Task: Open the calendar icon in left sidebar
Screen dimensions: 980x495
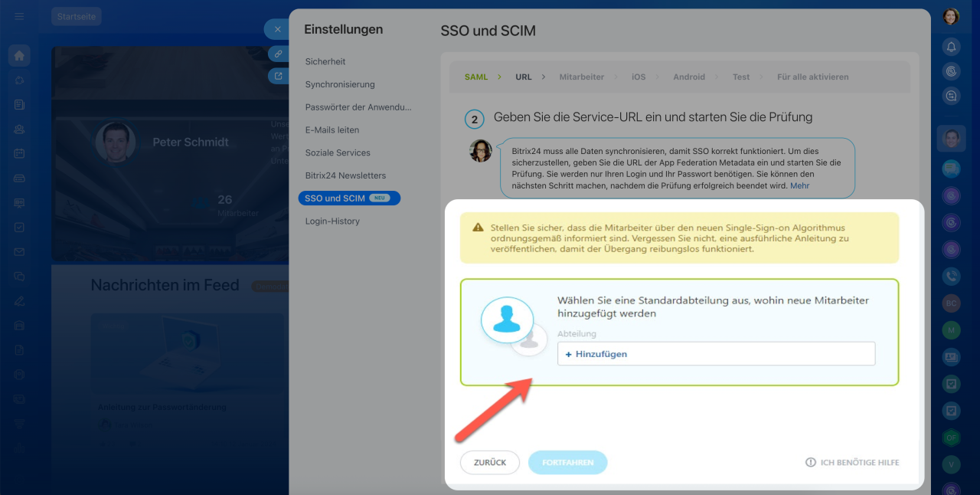Action: pos(19,153)
